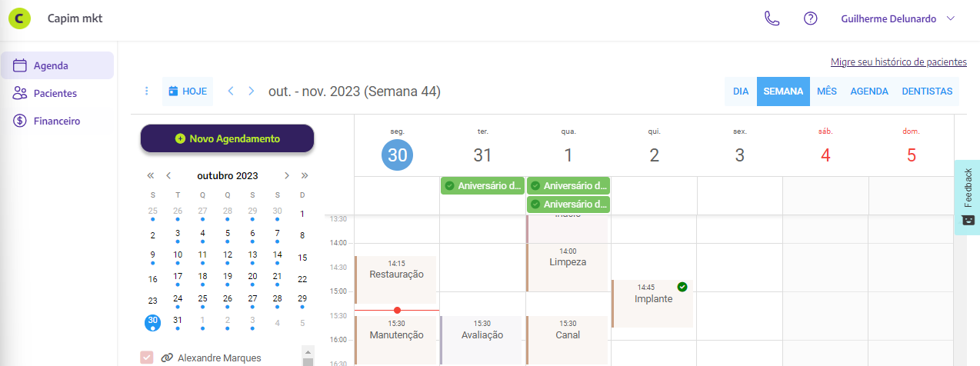Click the Capim logo icon
The height and width of the screenshot is (366, 980).
(x=19, y=18)
